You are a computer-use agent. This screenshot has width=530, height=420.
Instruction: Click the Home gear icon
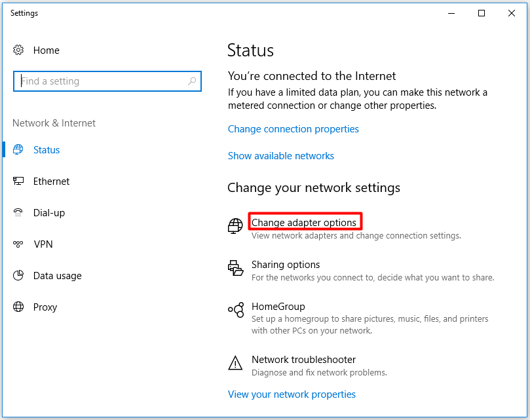pyautogui.click(x=18, y=50)
